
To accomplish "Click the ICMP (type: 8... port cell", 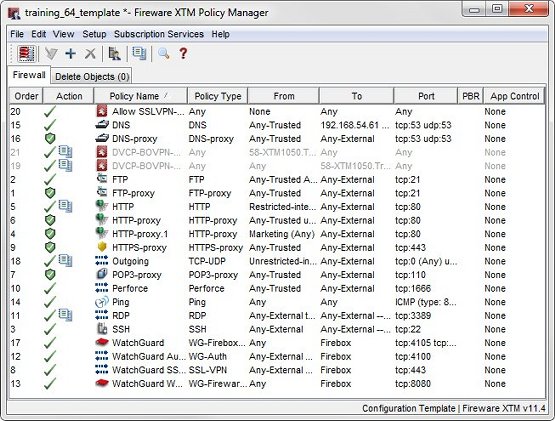I will click(x=426, y=302).
